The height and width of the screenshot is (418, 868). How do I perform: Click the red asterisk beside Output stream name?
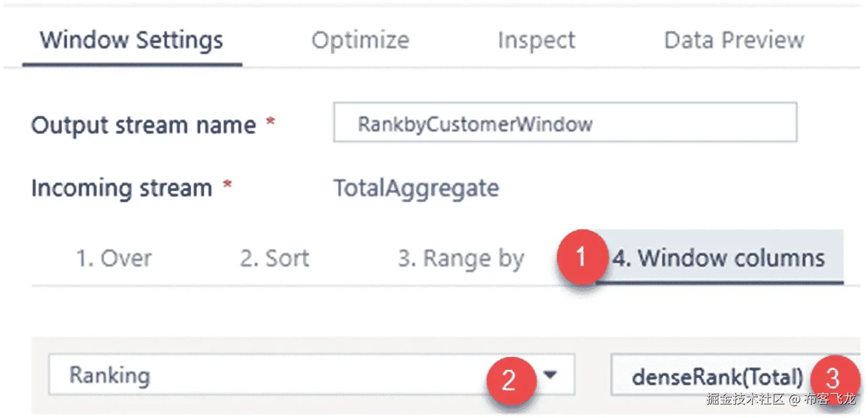click(270, 122)
